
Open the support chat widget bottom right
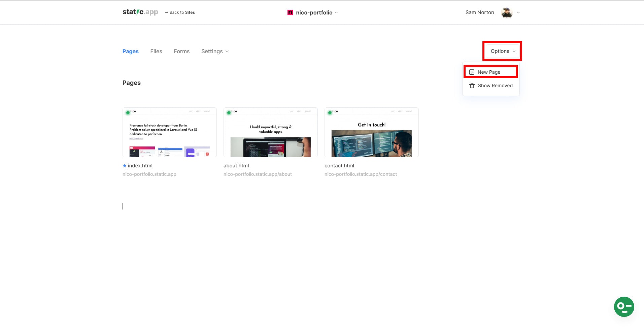(x=624, y=307)
